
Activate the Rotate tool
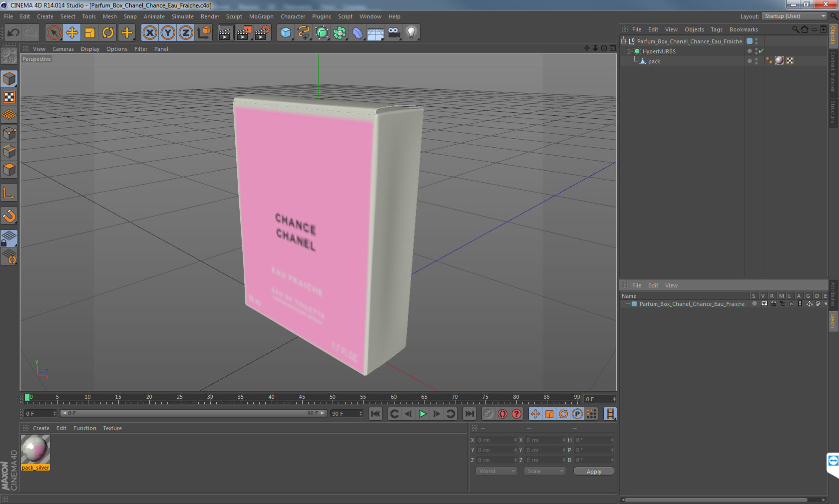pyautogui.click(x=108, y=33)
